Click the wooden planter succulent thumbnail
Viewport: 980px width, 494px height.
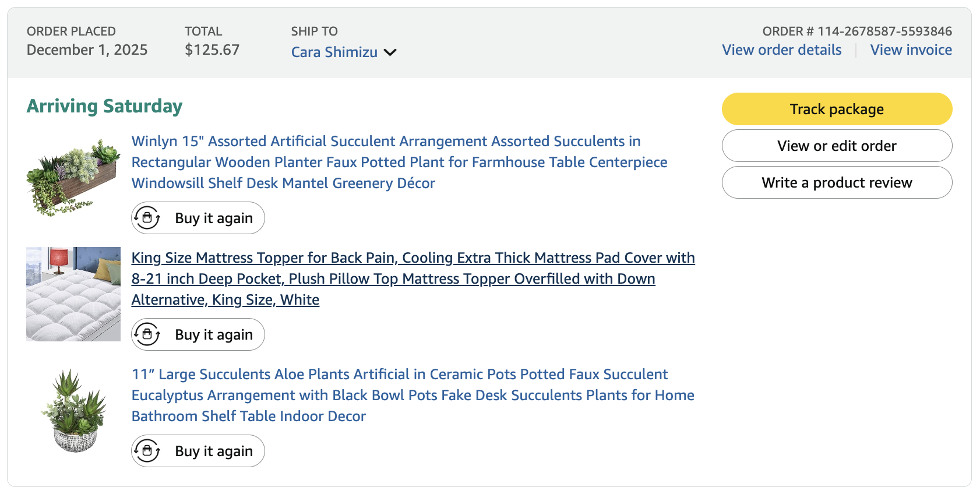[73, 178]
